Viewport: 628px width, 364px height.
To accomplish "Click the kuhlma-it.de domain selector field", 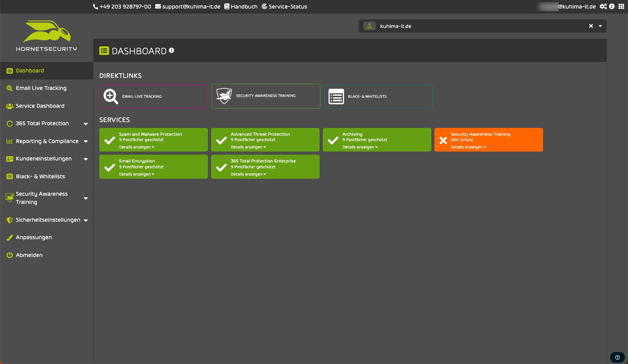I will 483,26.
